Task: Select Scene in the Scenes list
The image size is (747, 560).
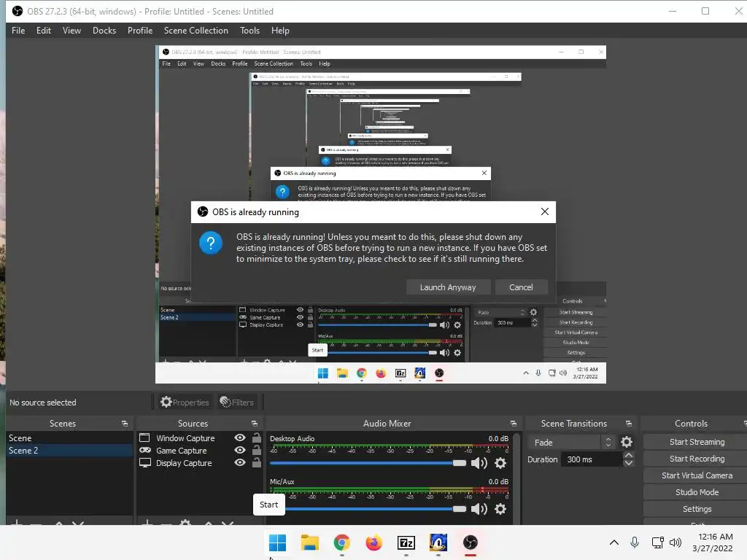Action: click(x=69, y=438)
